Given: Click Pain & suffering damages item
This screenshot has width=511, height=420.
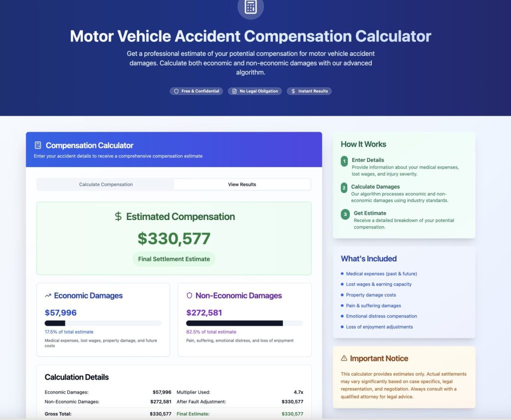Looking at the screenshot, I should [x=373, y=306].
